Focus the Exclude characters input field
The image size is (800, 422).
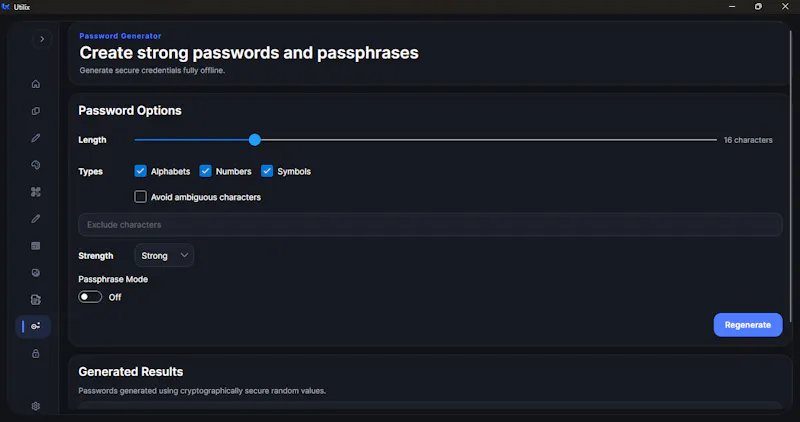(430, 225)
